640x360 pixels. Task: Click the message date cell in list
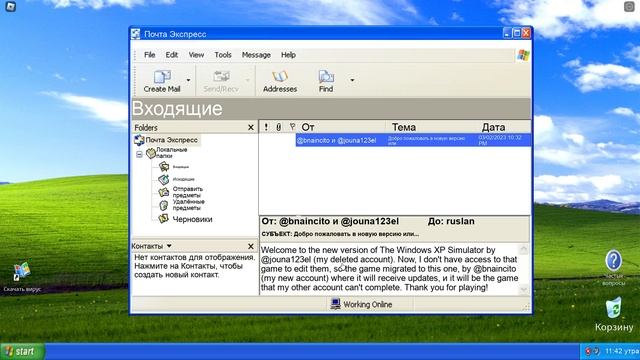pyautogui.click(x=500, y=140)
